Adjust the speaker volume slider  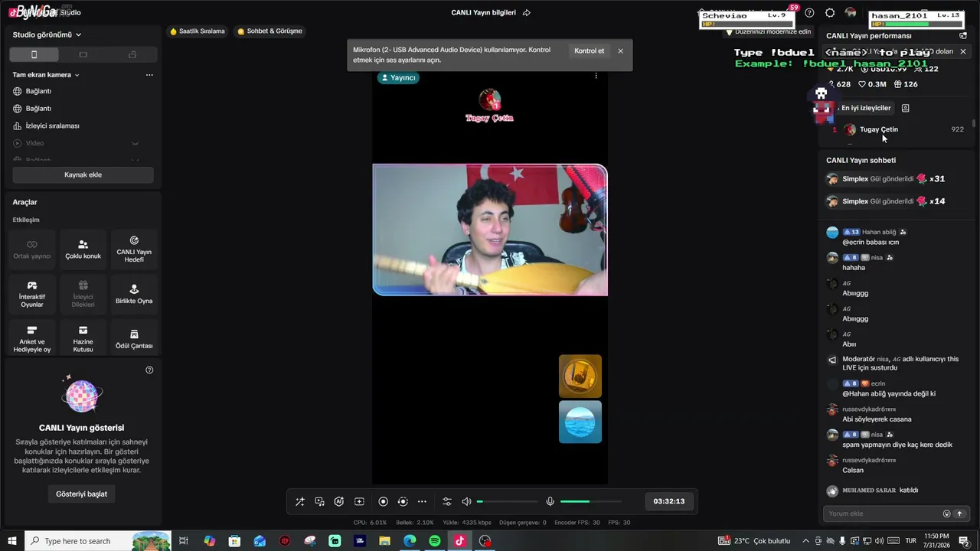507,501
